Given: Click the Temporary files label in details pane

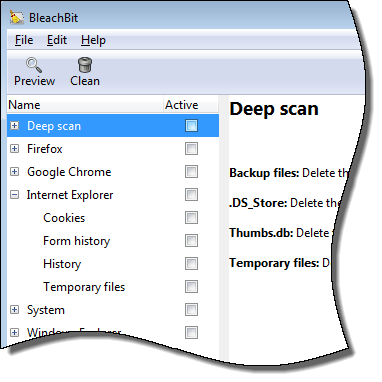Looking at the screenshot, I should pos(274,263).
